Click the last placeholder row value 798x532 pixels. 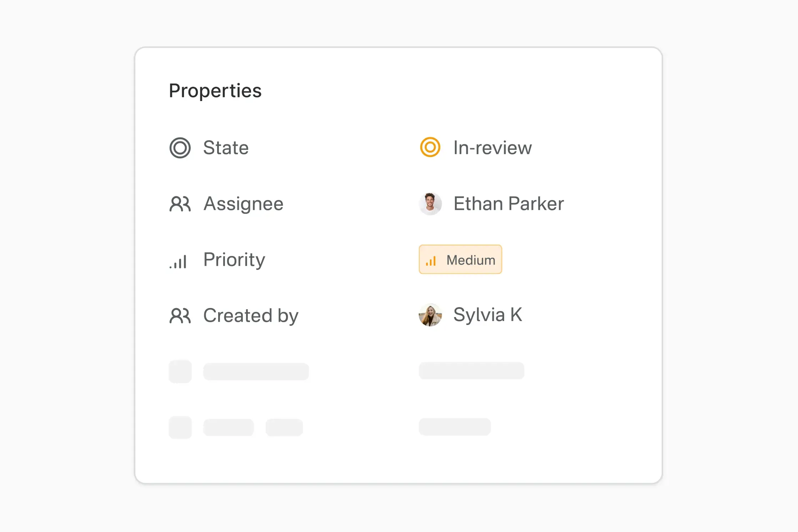click(x=455, y=427)
